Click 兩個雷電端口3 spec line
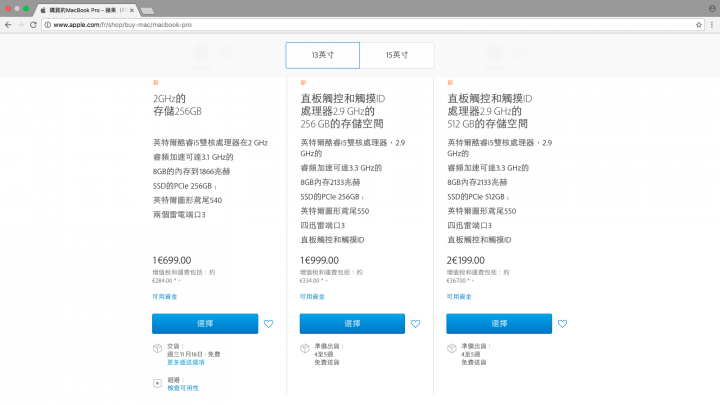 coord(179,214)
